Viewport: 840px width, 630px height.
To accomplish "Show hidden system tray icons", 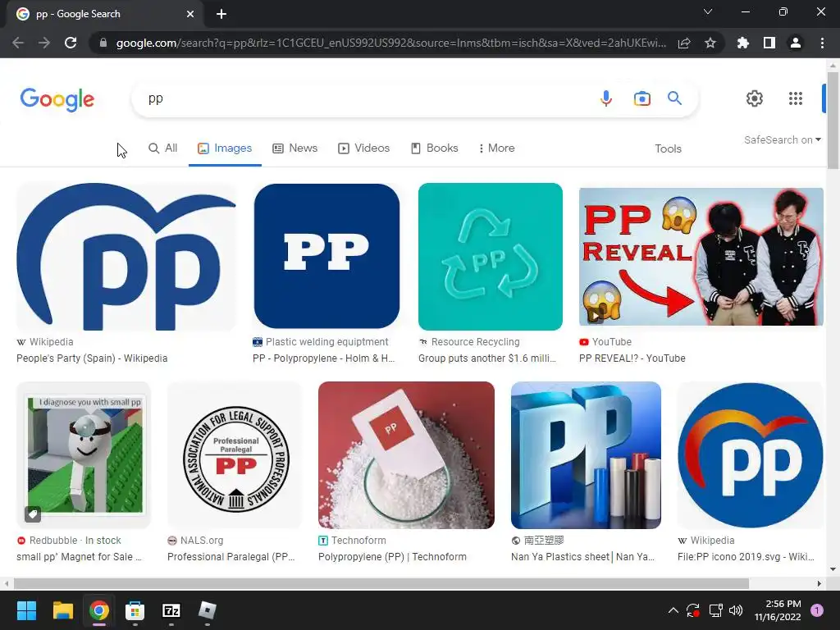I will 673,610.
